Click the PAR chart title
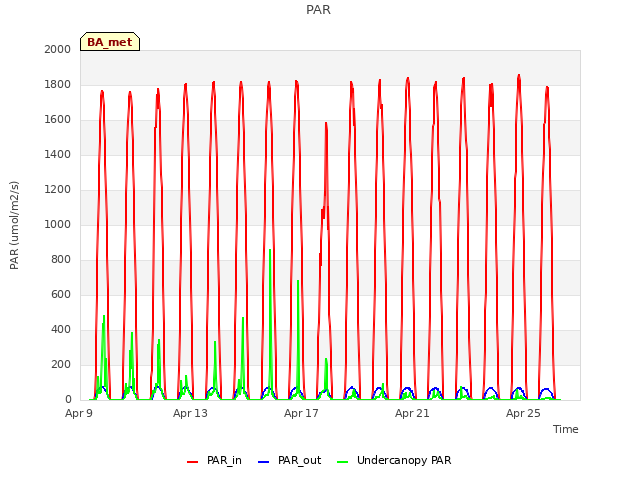640x480 pixels. (x=318, y=9)
